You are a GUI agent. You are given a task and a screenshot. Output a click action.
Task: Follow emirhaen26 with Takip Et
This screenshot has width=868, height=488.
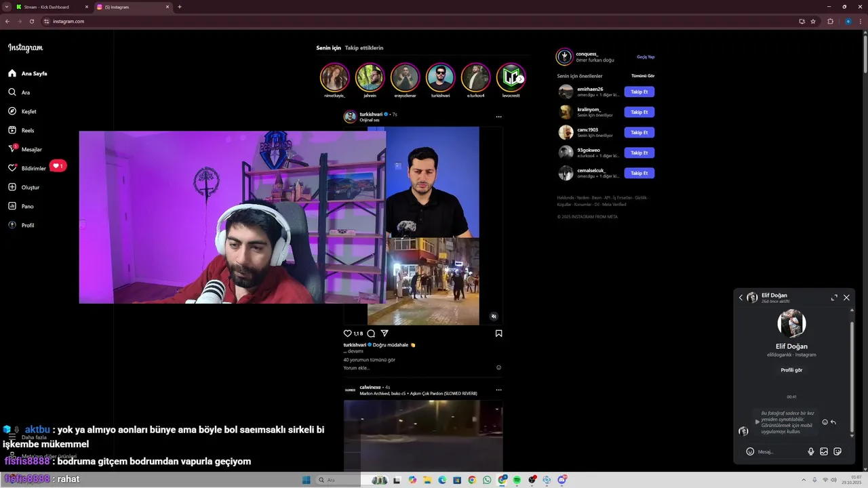[639, 91]
